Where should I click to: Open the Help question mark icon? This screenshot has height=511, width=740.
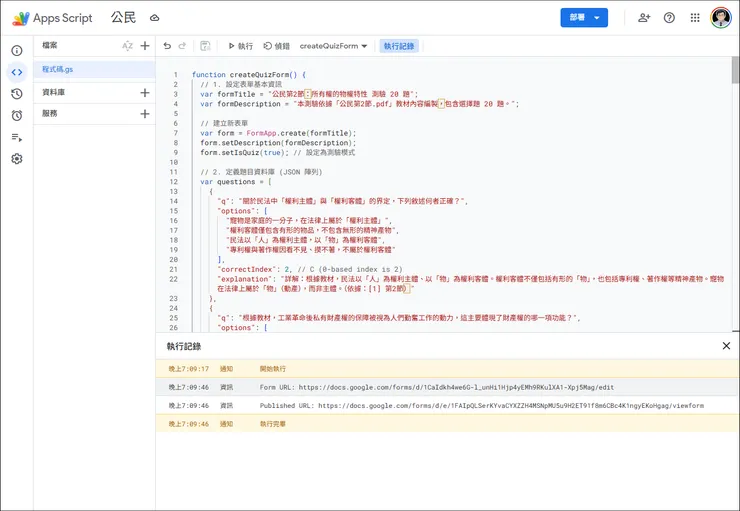pos(669,18)
